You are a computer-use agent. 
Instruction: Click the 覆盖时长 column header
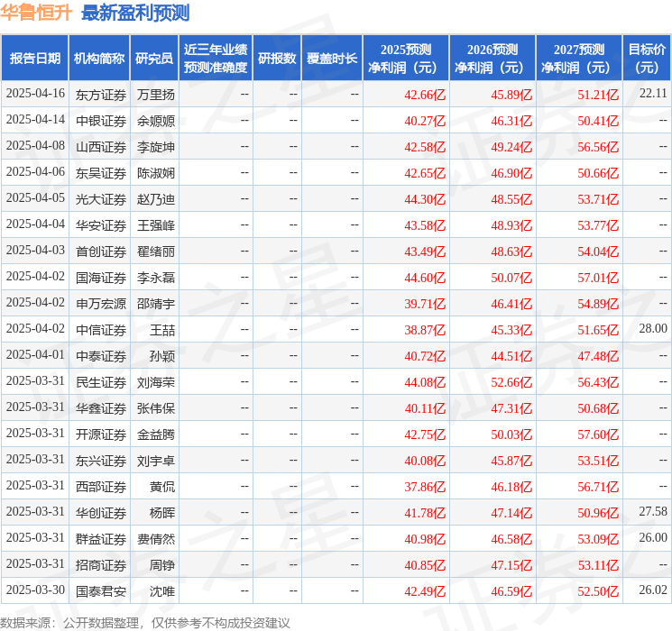[x=332, y=58]
